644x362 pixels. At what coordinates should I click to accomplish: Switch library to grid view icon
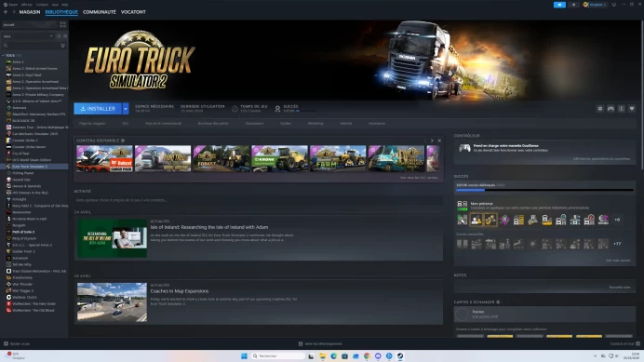[63, 24]
